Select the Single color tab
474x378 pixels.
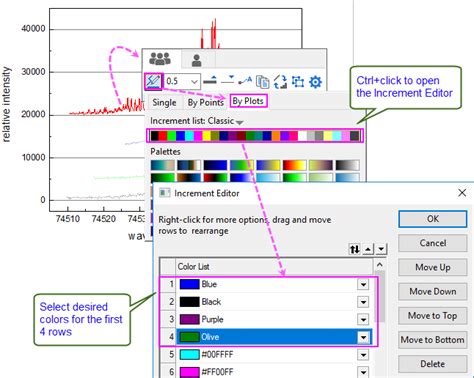point(164,102)
